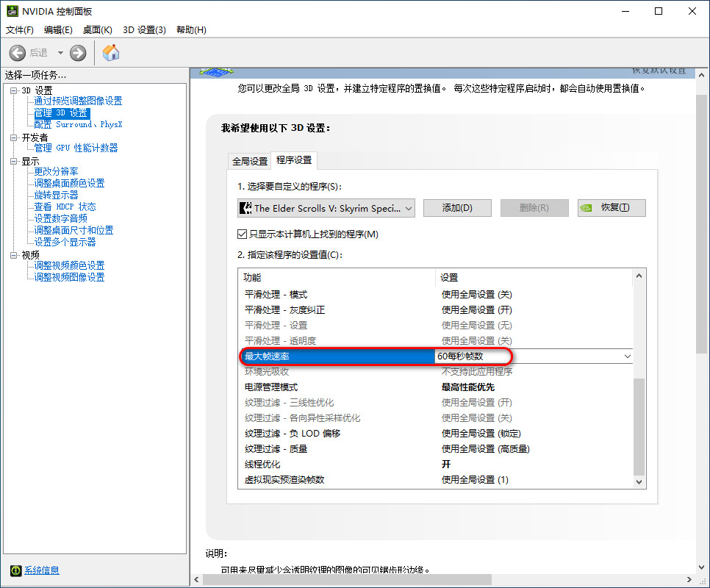
Task: Select 电源管理模式 row in settings list
Action: pyautogui.click(x=272, y=387)
